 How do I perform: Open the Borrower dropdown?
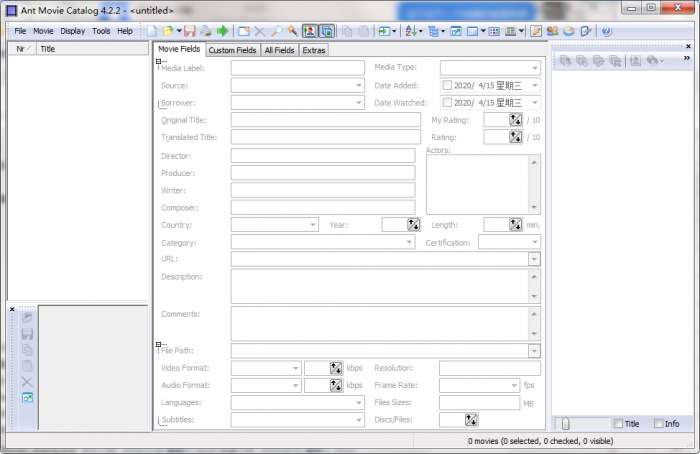[358, 103]
